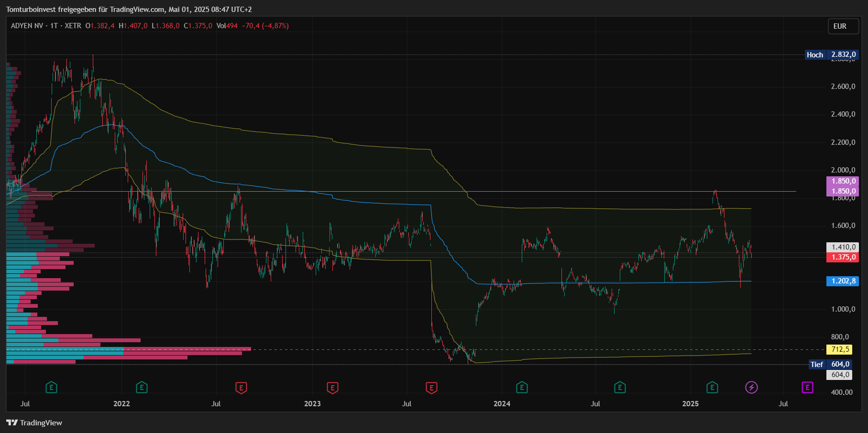Click the green earnings marker nearest the 2024 label
This screenshot has height=433, width=868.
(522, 387)
